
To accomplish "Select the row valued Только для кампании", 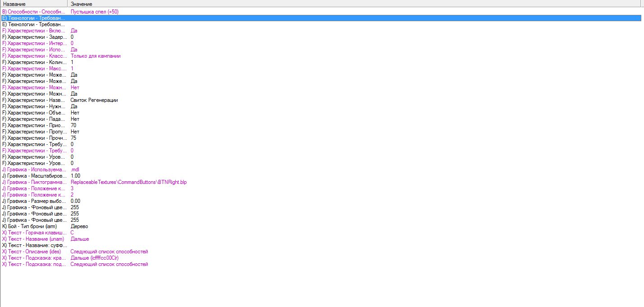I will (x=321, y=56).
